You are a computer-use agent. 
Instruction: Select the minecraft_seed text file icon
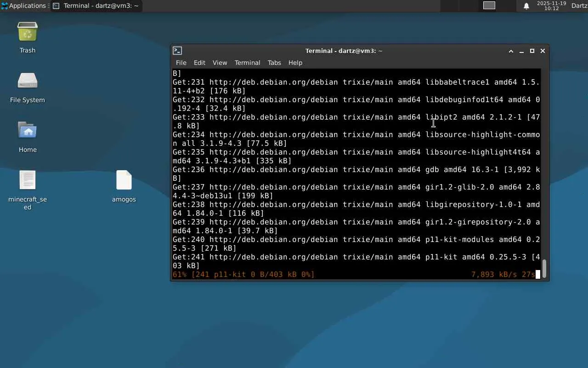click(28, 180)
